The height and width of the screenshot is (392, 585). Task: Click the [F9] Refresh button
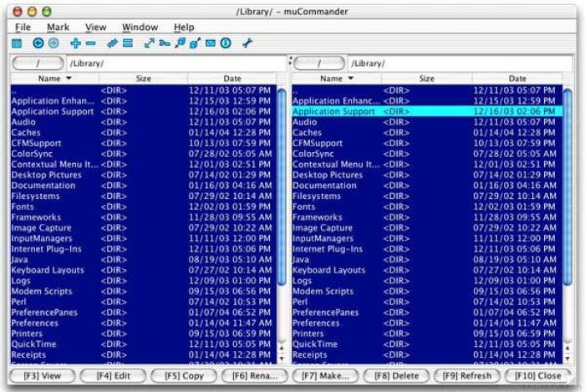(x=467, y=376)
